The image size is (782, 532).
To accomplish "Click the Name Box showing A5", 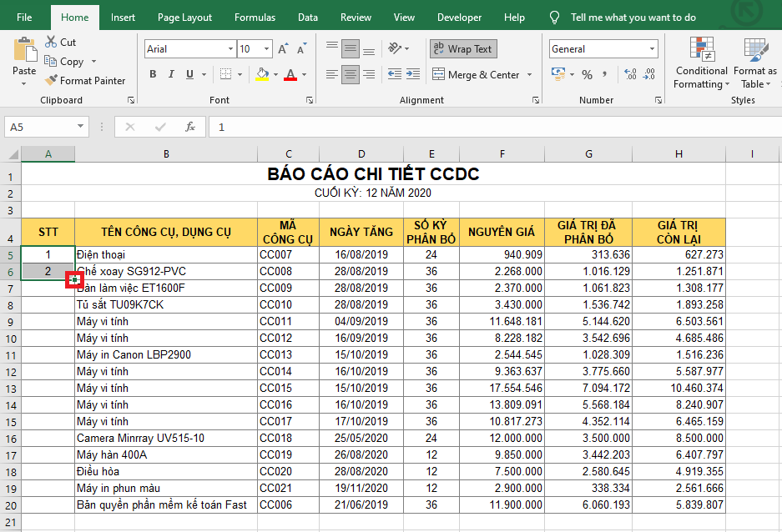I will (x=38, y=127).
